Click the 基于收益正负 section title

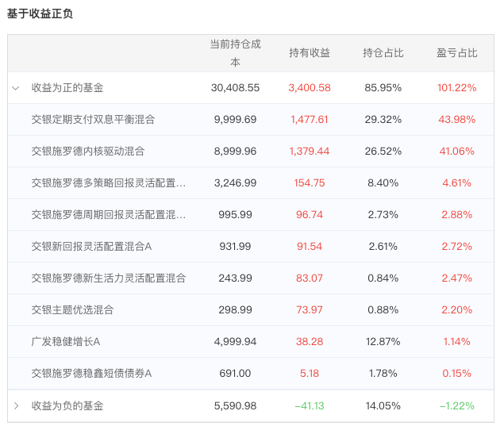coord(40,14)
